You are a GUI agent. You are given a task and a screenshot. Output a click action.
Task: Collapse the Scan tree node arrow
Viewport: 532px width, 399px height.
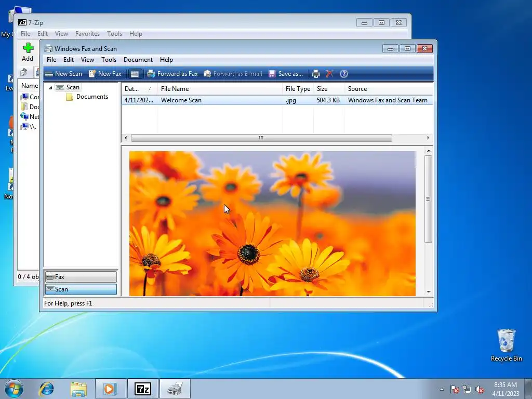click(50, 87)
